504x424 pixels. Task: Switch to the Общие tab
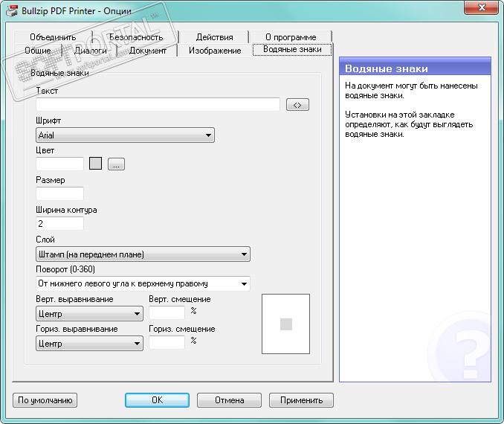(38, 51)
